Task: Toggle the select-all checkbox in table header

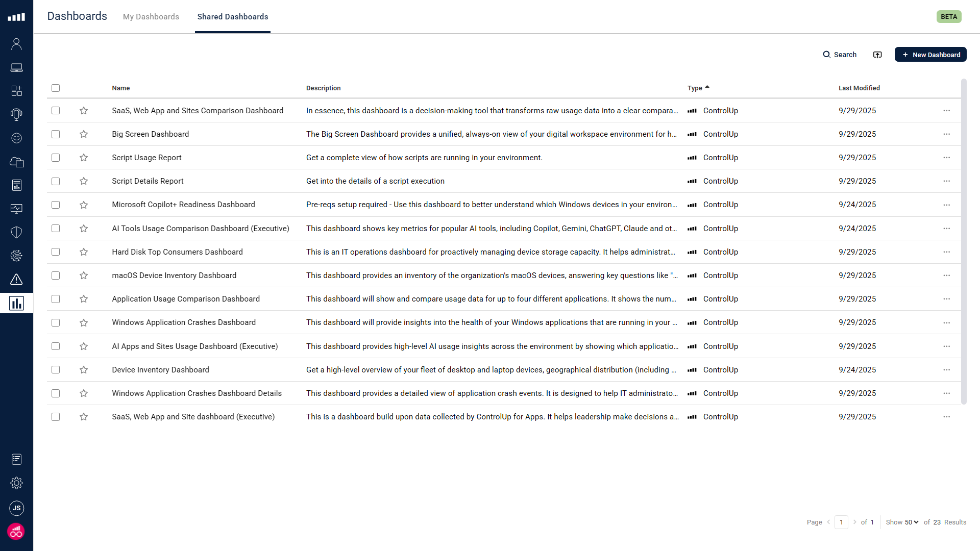Action: click(56, 88)
